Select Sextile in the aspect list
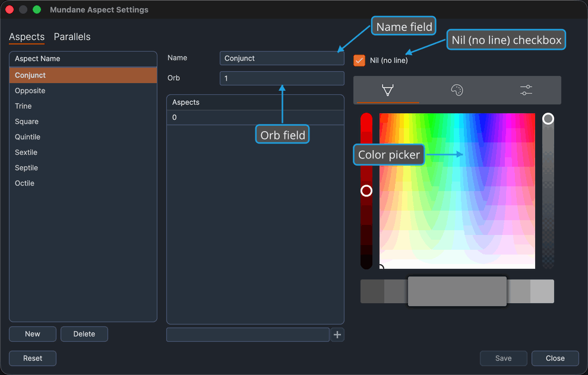588x375 pixels. [x=83, y=152]
